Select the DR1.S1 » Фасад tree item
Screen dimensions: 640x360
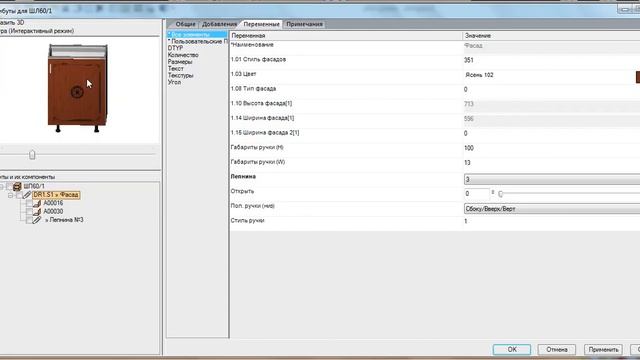click(x=56, y=195)
